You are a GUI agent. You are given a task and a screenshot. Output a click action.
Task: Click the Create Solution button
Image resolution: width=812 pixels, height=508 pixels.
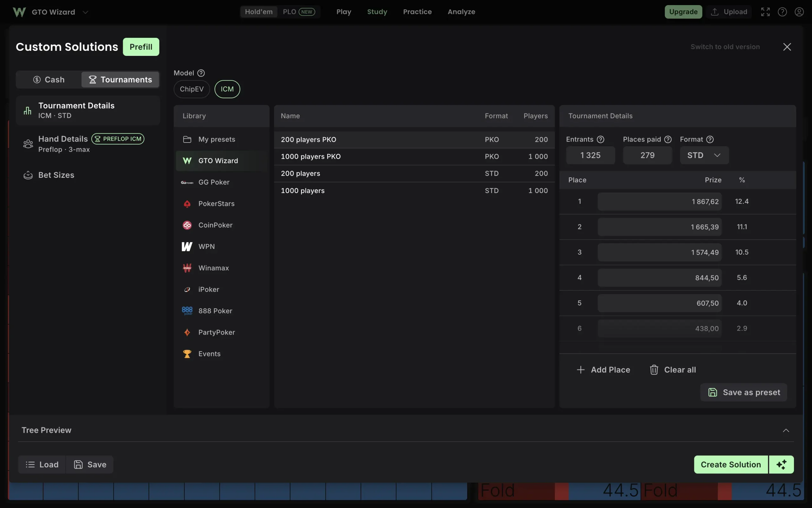[731, 464]
